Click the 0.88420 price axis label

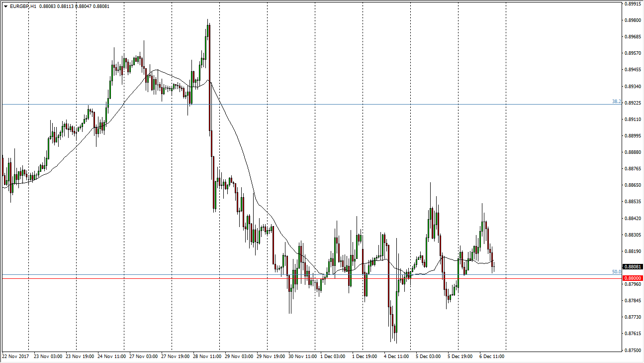(x=632, y=218)
